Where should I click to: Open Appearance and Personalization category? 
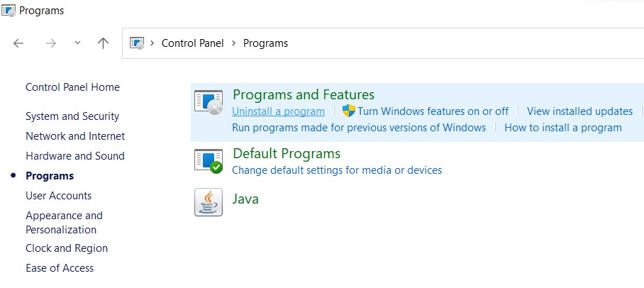[64, 223]
